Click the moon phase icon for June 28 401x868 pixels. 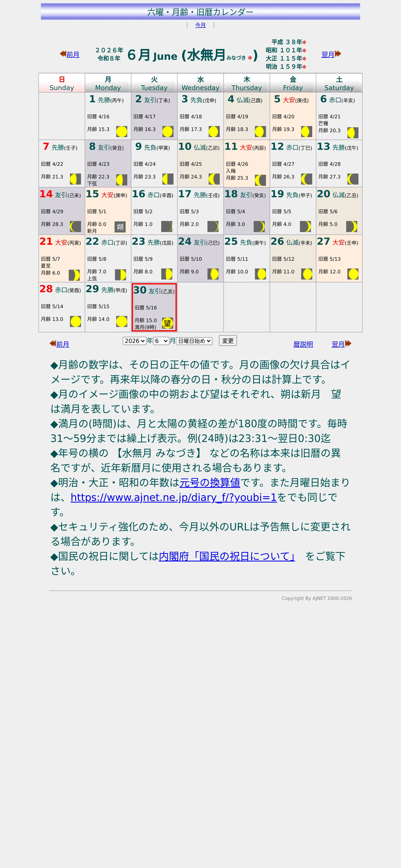(75, 321)
